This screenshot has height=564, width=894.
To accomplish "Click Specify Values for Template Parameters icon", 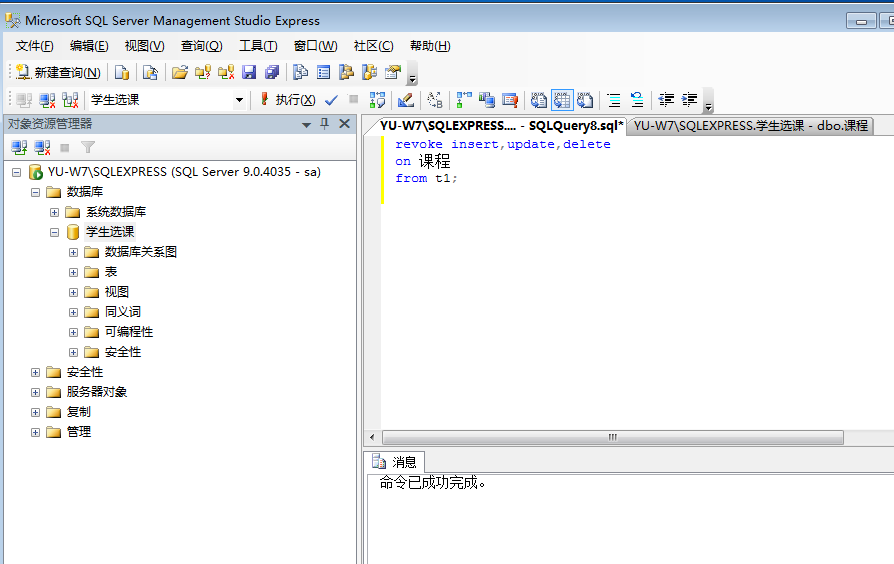I will click(x=435, y=100).
